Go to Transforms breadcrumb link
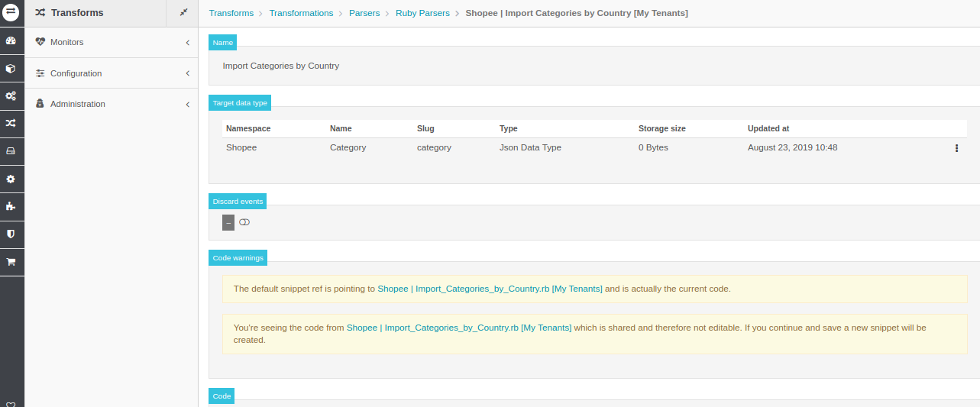980x407 pixels. [x=231, y=14]
